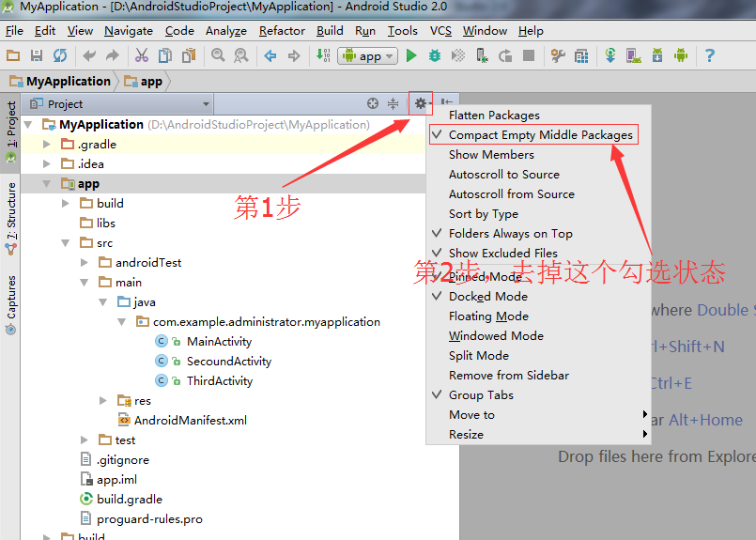Collapse the java folder node
Viewport: 756px width, 540px height.
[x=102, y=302]
